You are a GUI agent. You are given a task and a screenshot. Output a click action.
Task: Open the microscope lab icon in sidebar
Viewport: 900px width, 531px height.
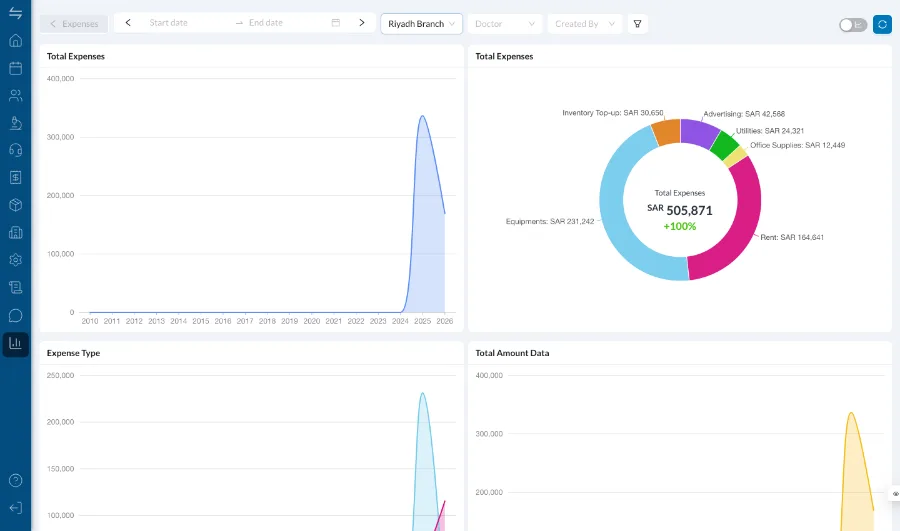[x=15, y=123]
